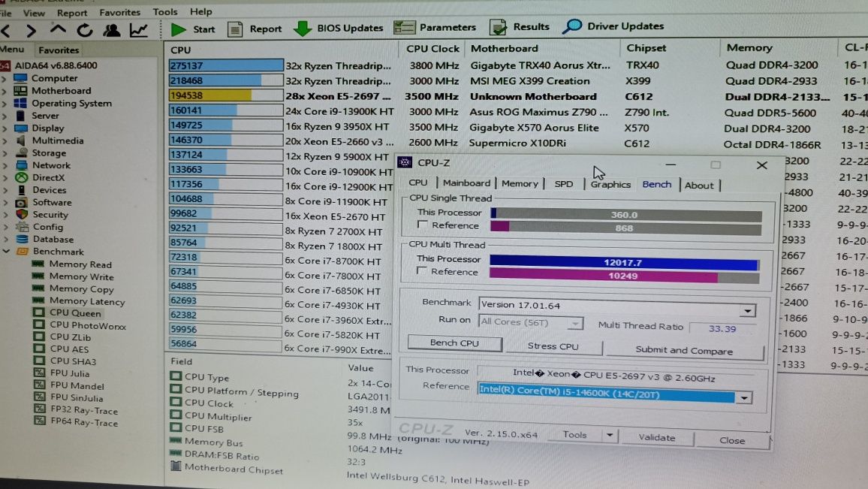This screenshot has width=868, height=489.
Task: Open the Favorites menu
Action: coord(119,11)
